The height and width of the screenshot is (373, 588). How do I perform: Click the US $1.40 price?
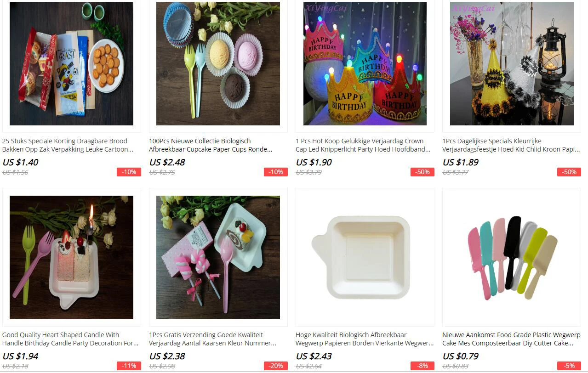[20, 162]
